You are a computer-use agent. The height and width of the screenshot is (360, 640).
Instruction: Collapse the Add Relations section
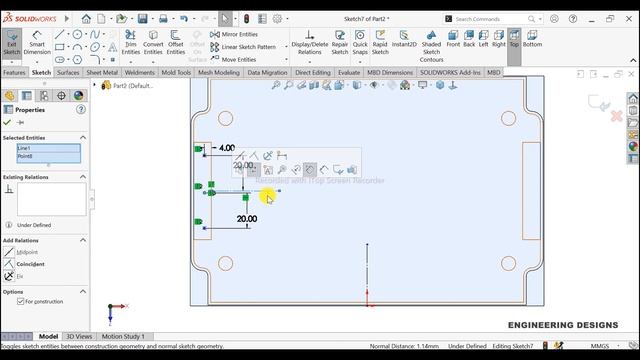[x=83, y=240]
